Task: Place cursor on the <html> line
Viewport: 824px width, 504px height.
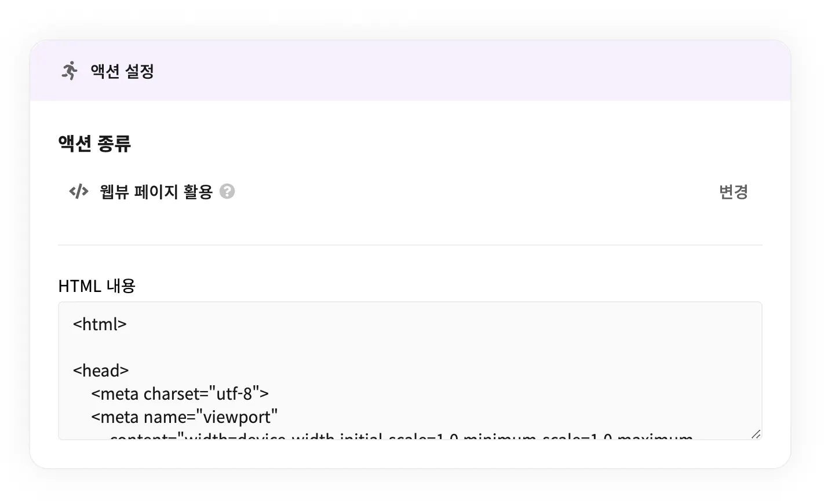Action: (100, 324)
